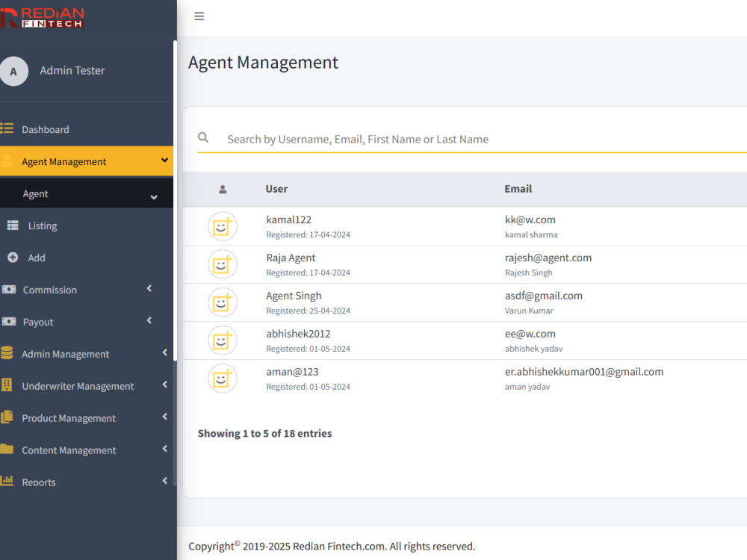Screen dimensions: 747x560
Task: Click the search magnifier icon
Action: (203, 137)
